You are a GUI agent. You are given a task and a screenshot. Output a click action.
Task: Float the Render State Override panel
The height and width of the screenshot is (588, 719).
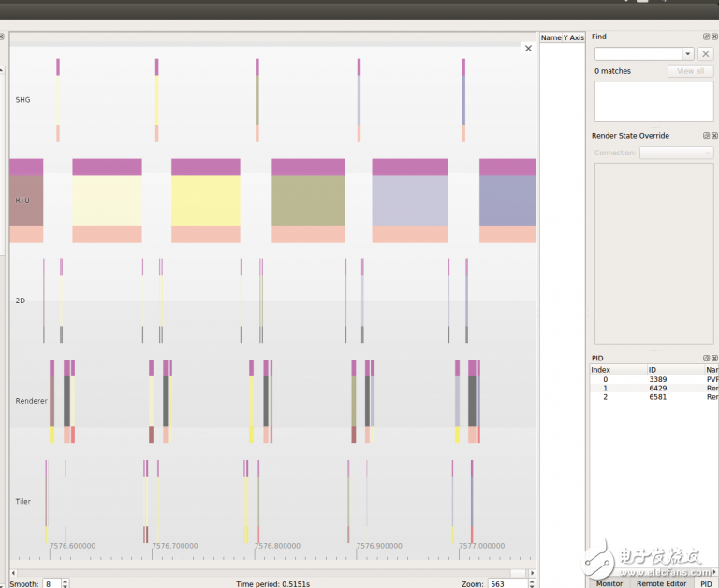706,136
